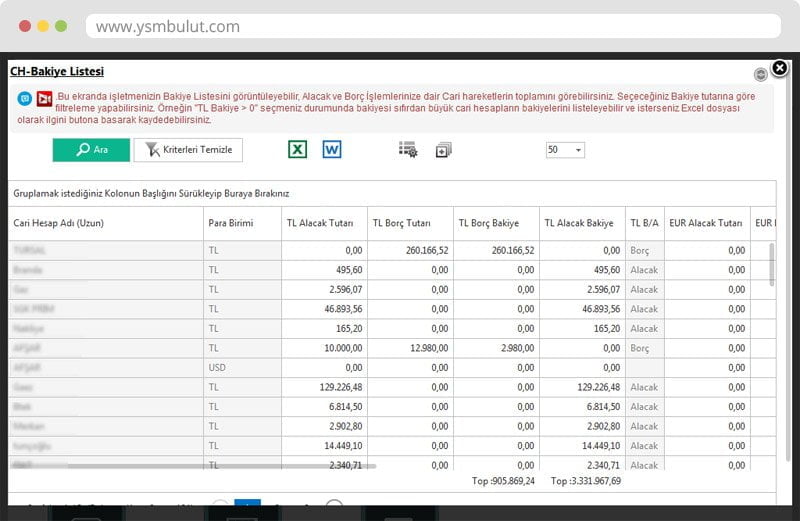Click the TL B/A column header
The width and height of the screenshot is (800, 521).
(x=644, y=223)
